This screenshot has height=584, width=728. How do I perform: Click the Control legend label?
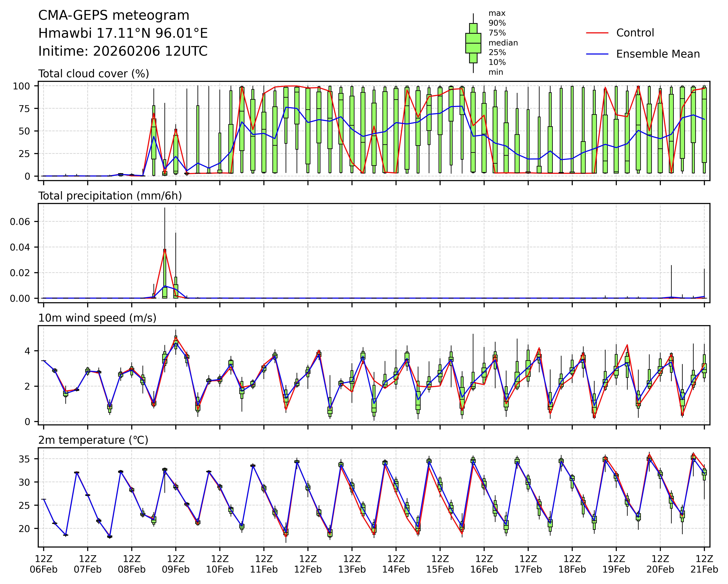[x=635, y=33]
